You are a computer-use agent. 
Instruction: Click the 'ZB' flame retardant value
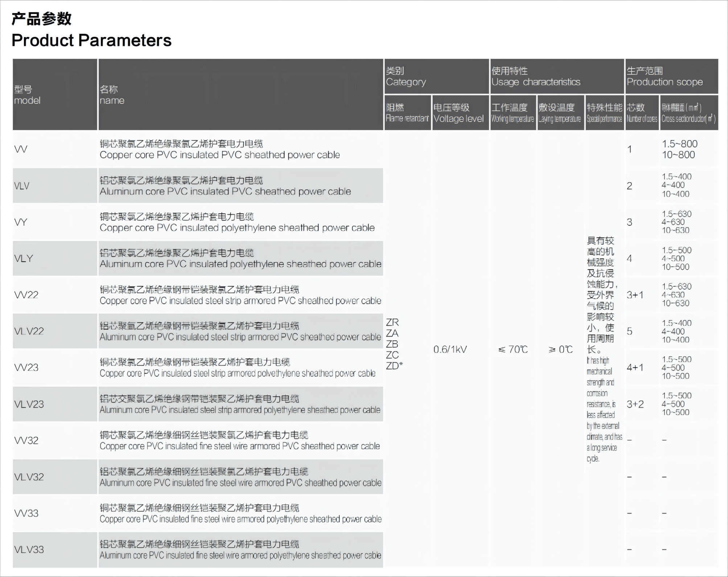392,344
